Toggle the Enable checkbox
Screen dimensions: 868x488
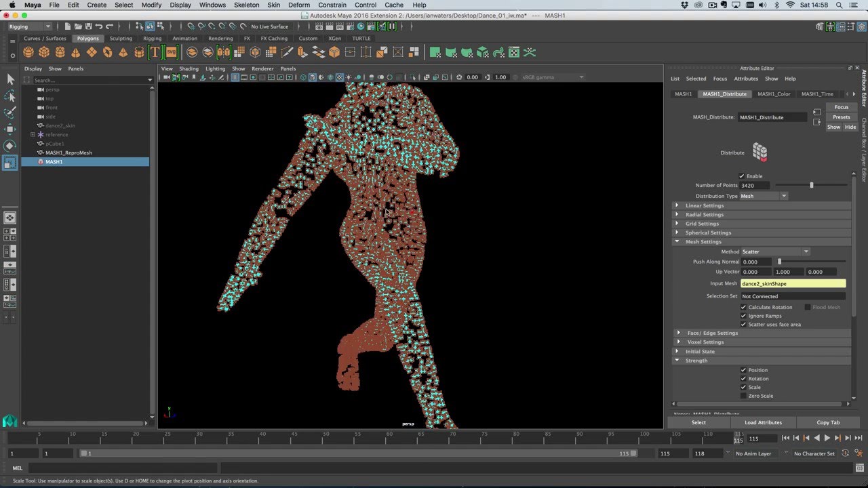pos(742,176)
